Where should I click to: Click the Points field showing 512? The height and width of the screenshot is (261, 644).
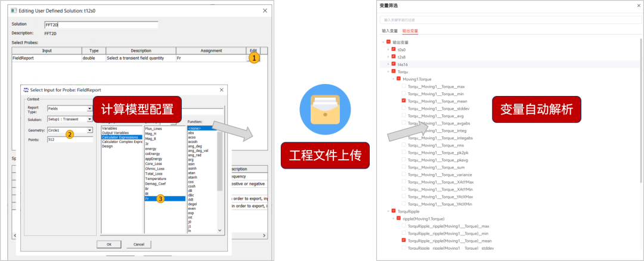[x=70, y=139]
